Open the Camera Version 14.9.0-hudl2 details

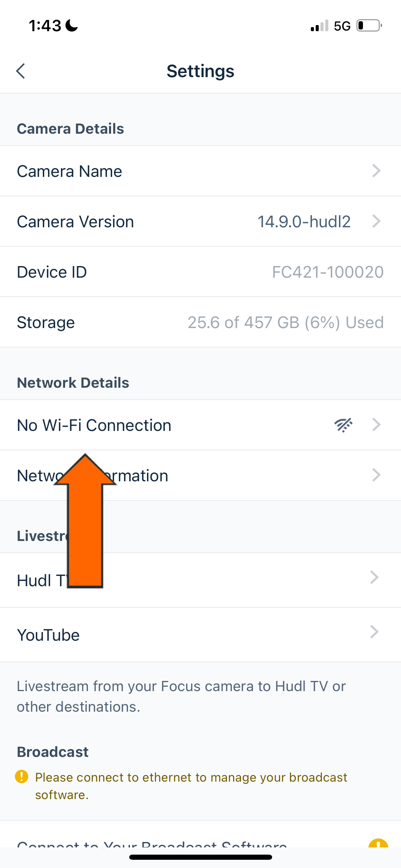coord(200,221)
